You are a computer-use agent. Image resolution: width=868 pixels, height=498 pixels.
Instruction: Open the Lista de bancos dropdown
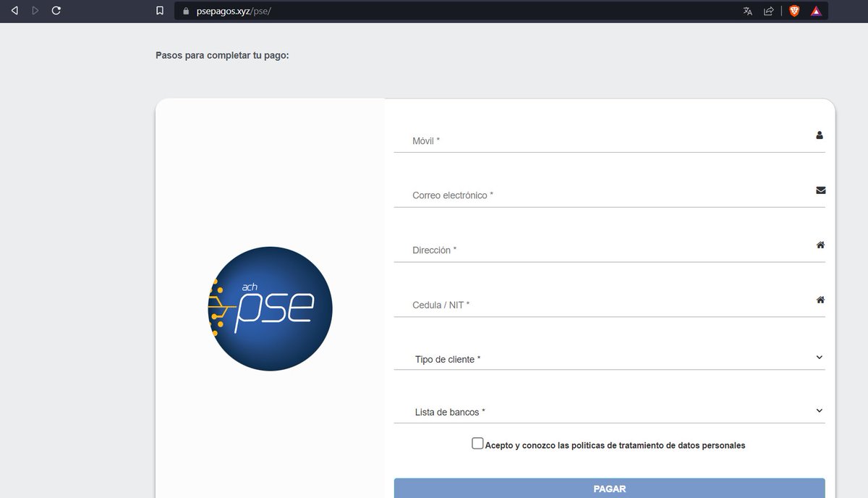[x=609, y=411]
